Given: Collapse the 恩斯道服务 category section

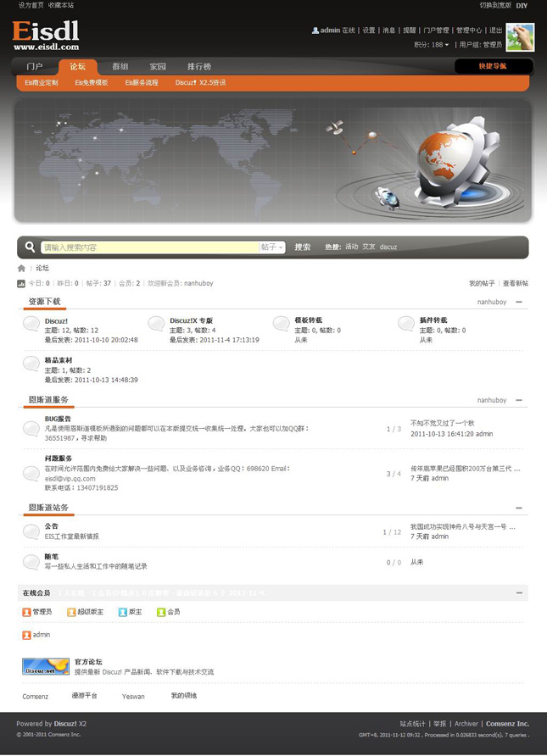Looking at the screenshot, I should [519, 400].
